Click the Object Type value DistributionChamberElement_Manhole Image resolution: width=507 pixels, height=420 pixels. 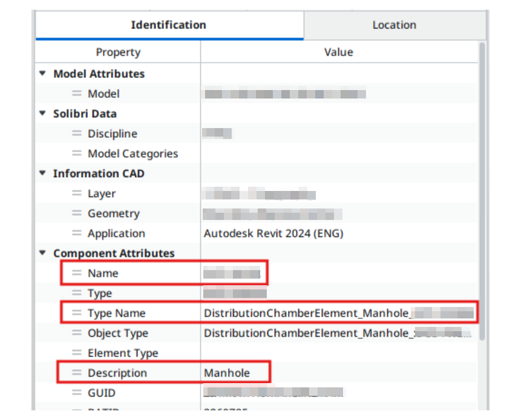(307, 333)
